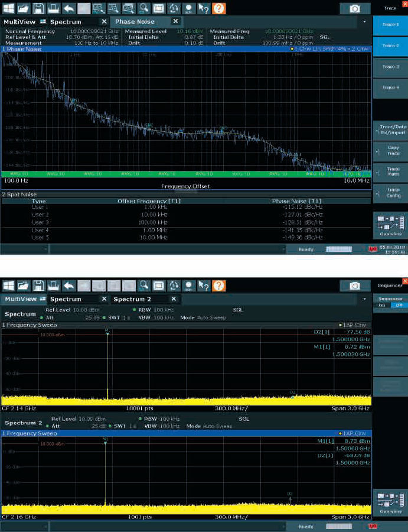Click the SmartGrid icon in lower toolbar
The width and height of the screenshot is (408, 532).
tap(159, 286)
